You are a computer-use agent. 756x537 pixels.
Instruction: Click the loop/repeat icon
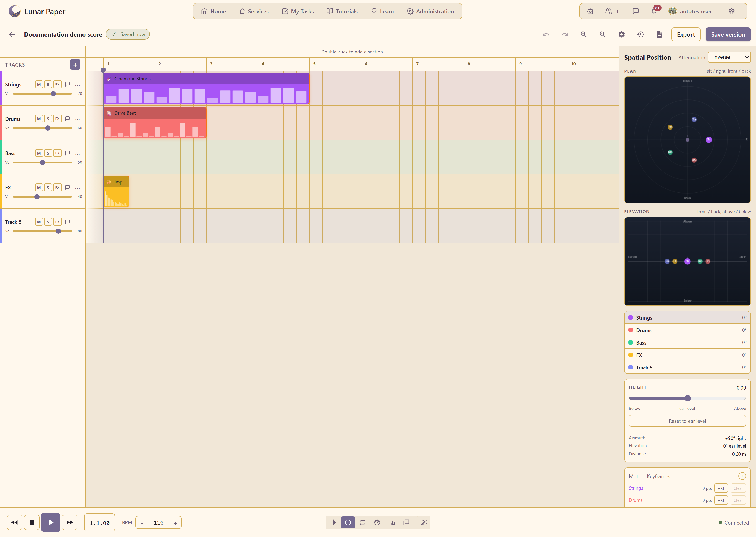click(362, 522)
